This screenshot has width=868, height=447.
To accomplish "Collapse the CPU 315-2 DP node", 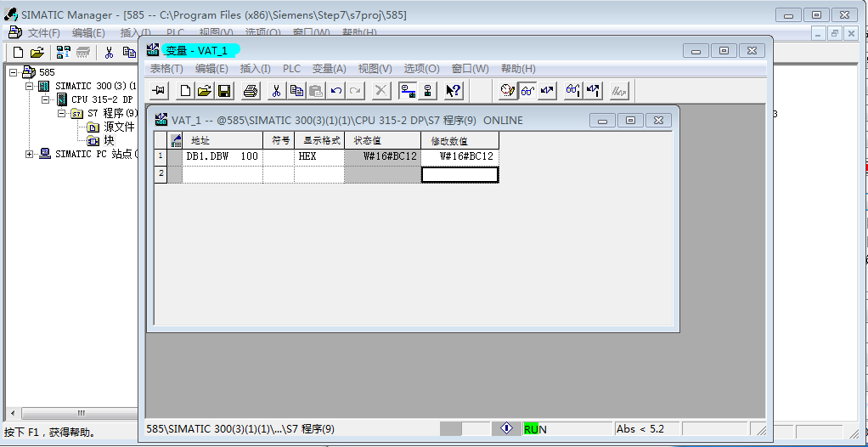I will (46, 100).
